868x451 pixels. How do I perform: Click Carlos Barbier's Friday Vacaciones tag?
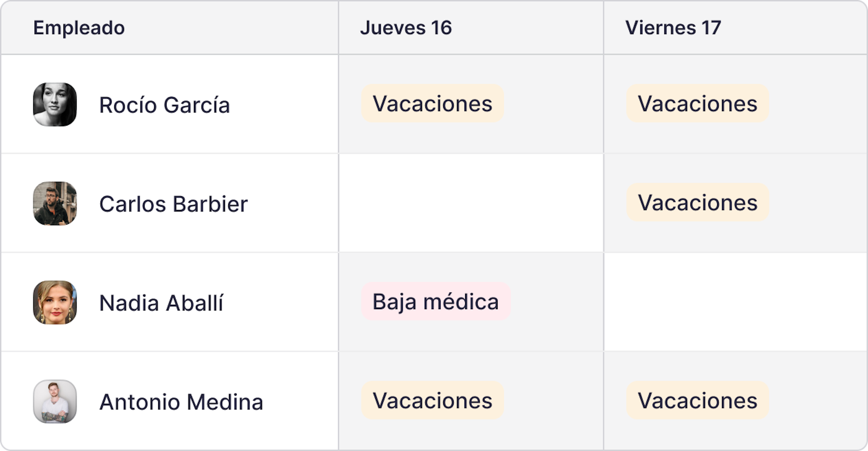coord(698,202)
